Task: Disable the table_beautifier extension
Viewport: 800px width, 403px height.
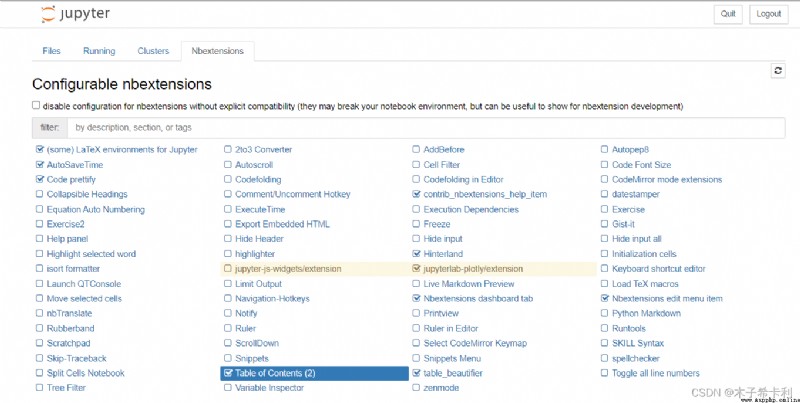Action: [416, 373]
